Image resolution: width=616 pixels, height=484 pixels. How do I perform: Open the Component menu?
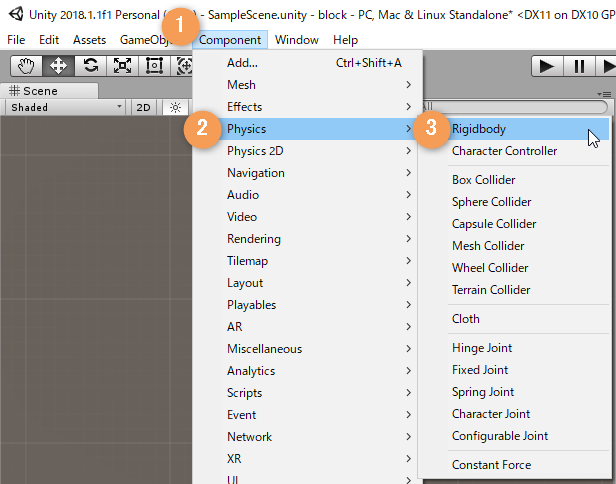(230, 40)
